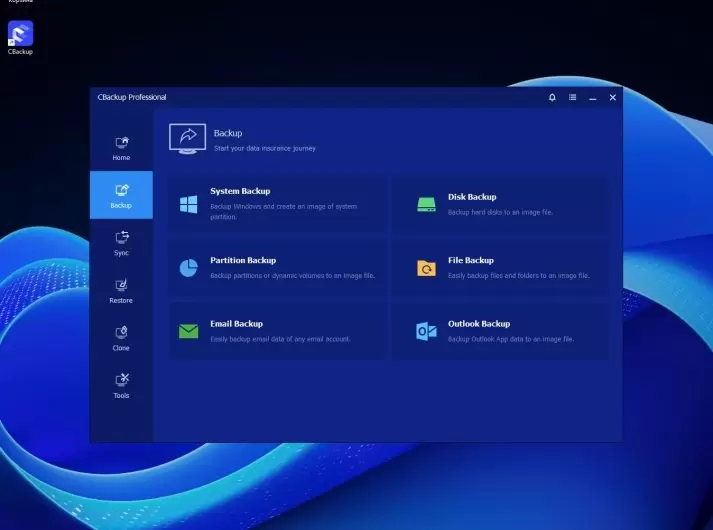
Task: Click 'Easily backup files and folders' description
Action: (x=519, y=275)
